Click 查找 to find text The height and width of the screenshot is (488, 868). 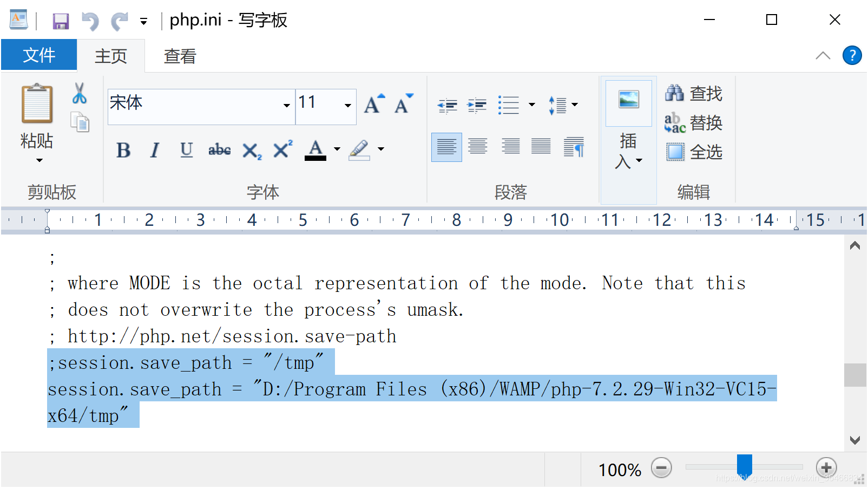point(694,94)
